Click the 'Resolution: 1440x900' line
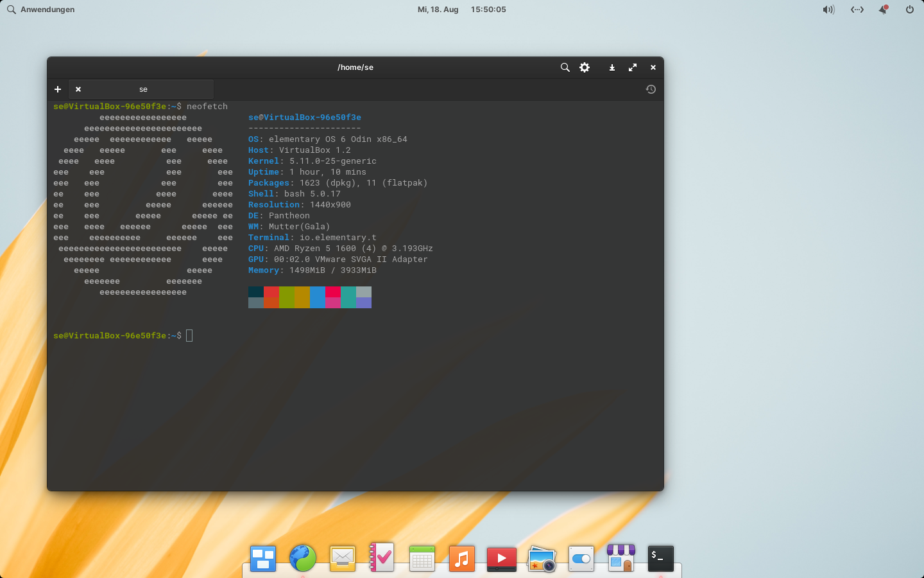Screen dimensions: 924x578 tap(300, 205)
